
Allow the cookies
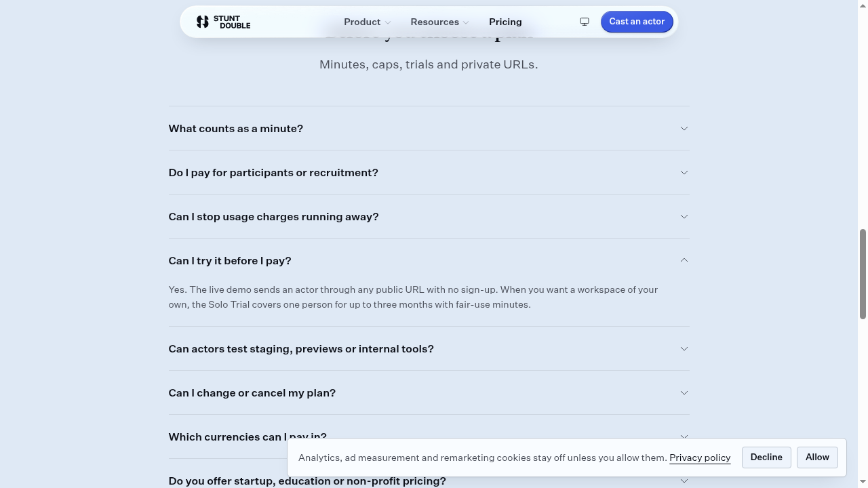pyautogui.click(x=817, y=457)
